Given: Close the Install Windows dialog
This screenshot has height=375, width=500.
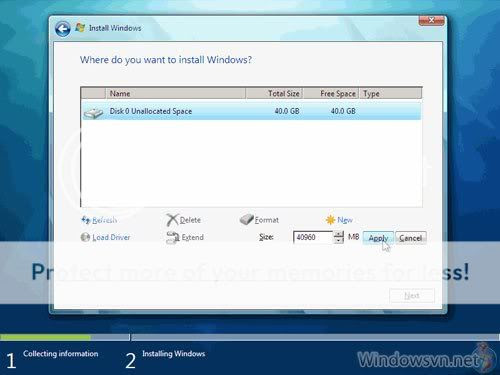Looking at the screenshot, I should 431,20.
